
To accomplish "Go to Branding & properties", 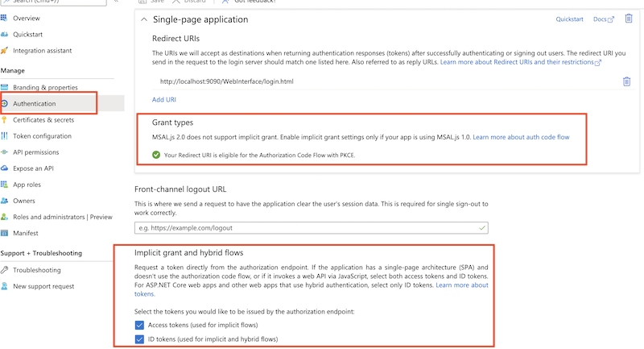I will coord(45,88).
